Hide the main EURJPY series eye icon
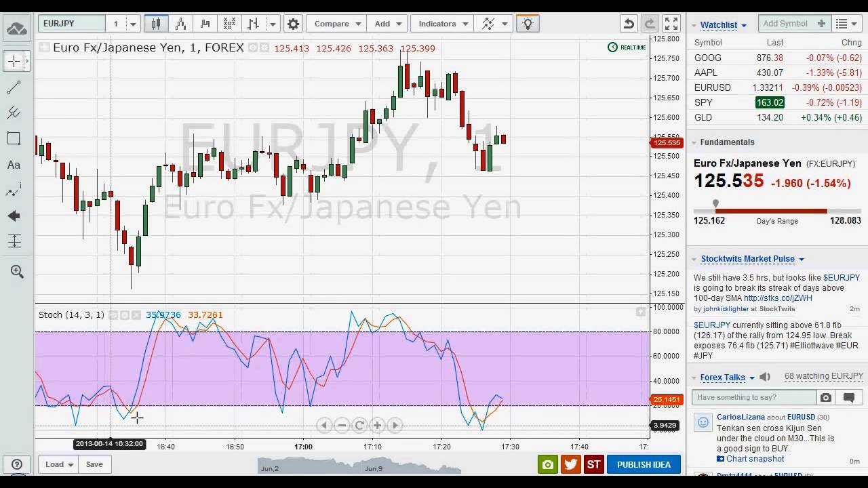This screenshot has height=488, width=868. [x=253, y=48]
